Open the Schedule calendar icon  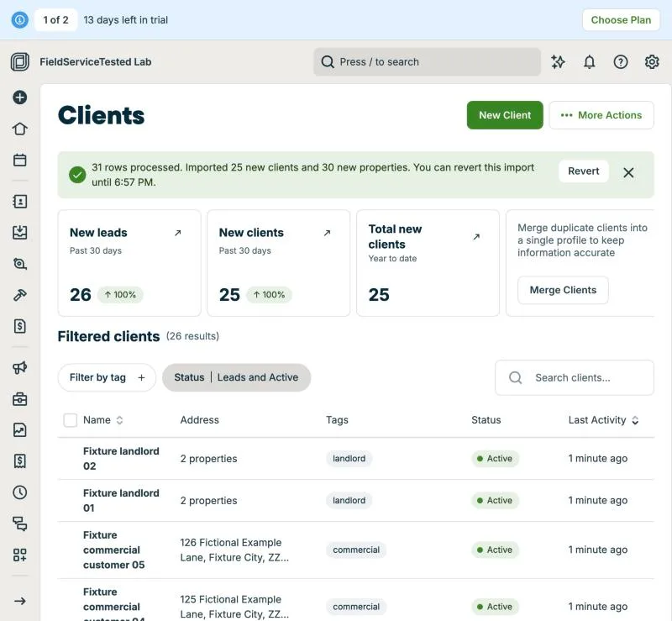pos(19,160)
